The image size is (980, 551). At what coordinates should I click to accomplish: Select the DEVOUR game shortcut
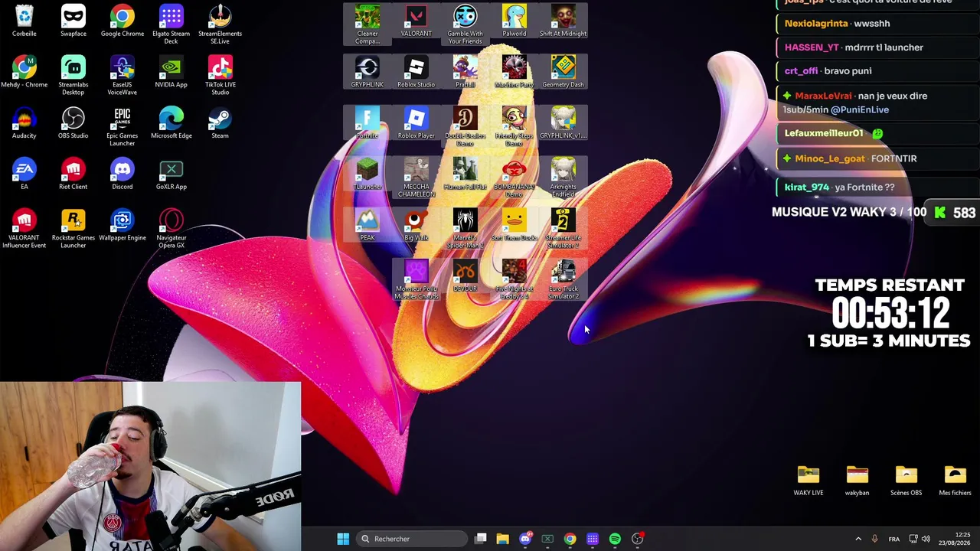pos(465,277)
